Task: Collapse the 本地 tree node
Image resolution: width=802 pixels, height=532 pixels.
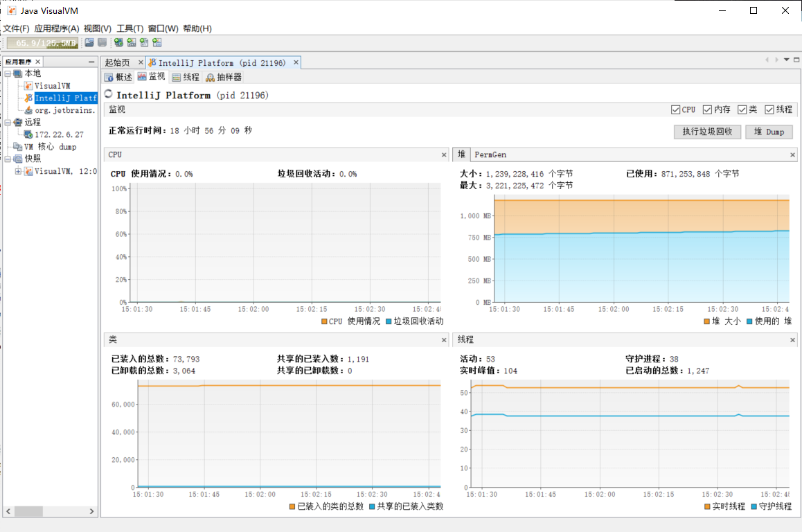Action: coord(8,73)
